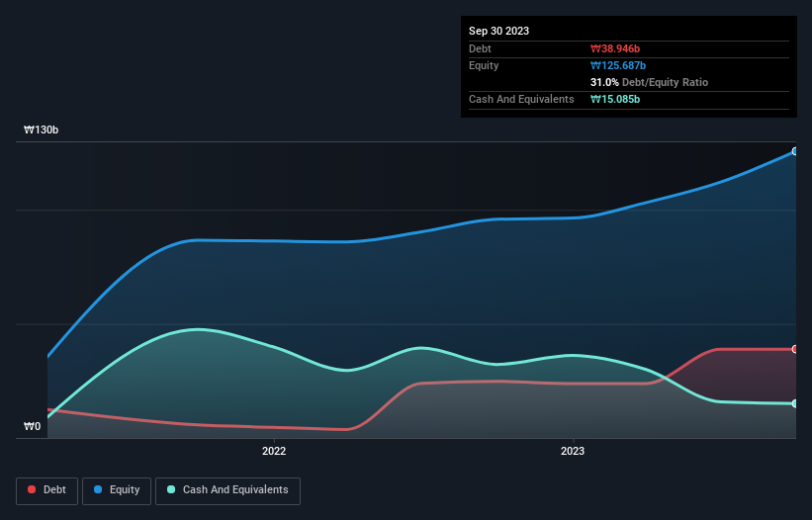Screen dimensions: 812x520
Task: Toggle the Debt legend button
Action: pos(46,490)
